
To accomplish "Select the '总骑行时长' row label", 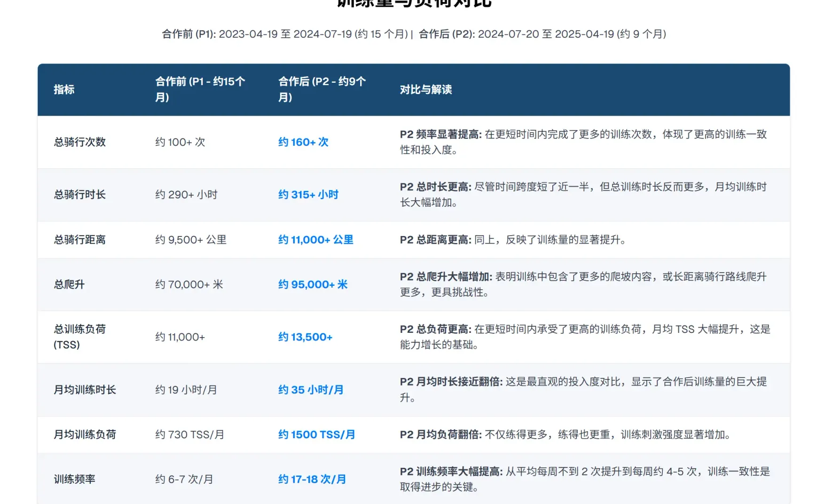I will [x=80, y=195].
